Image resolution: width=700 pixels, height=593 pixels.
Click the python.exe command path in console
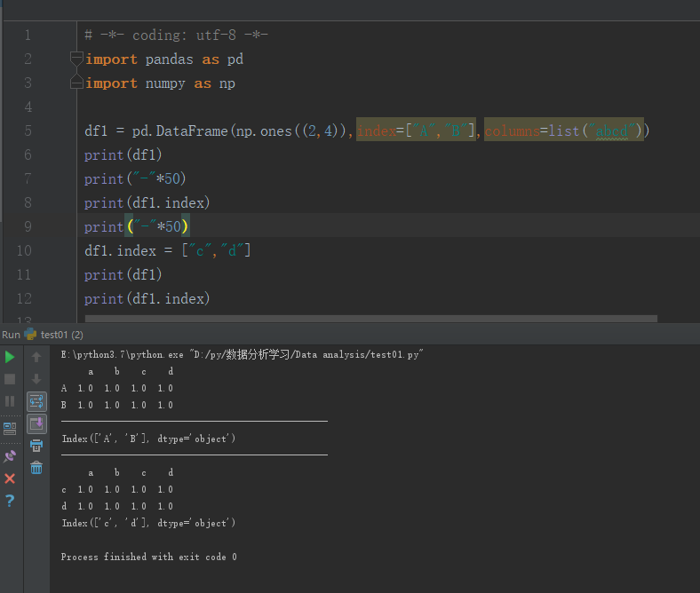[x=242, y=355]
